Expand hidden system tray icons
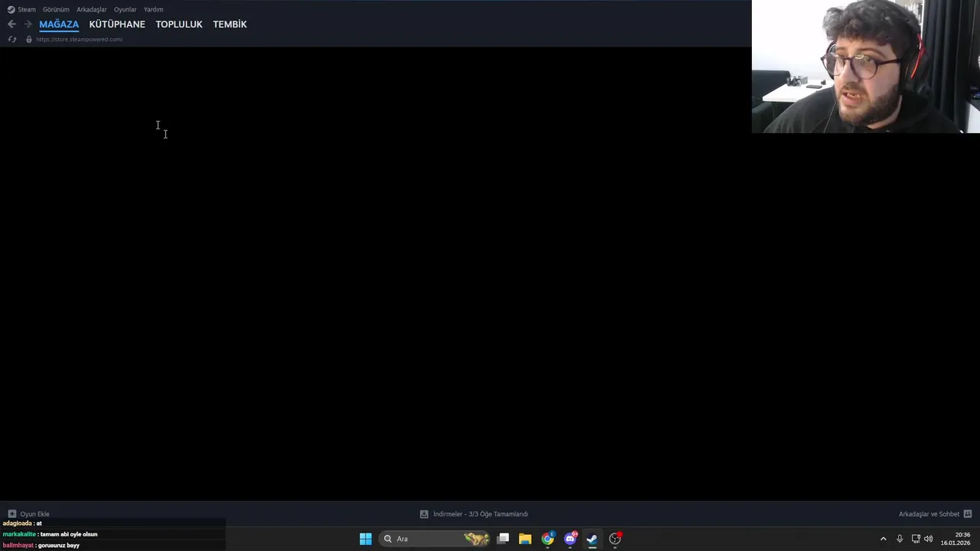 tap(883, 539)
